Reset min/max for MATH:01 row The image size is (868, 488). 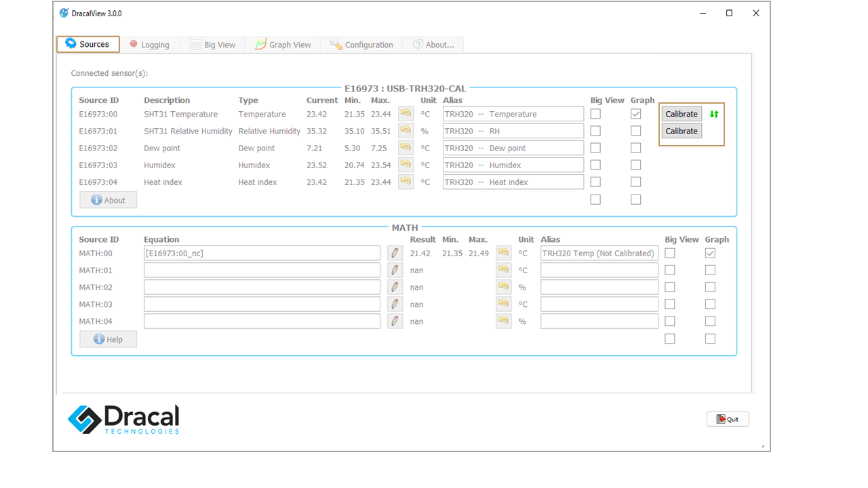(x=503, y=270)
